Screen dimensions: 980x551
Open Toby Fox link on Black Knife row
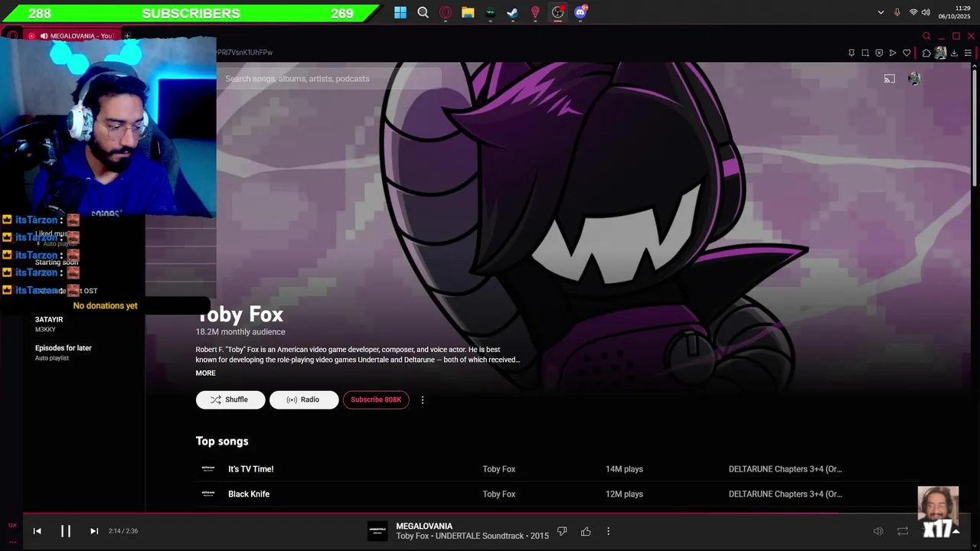pos(498,494)
